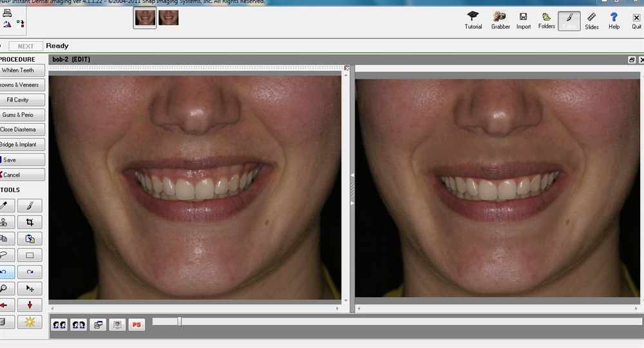
Task: Click the portrait monitor icon
Action: coord(117,325)
